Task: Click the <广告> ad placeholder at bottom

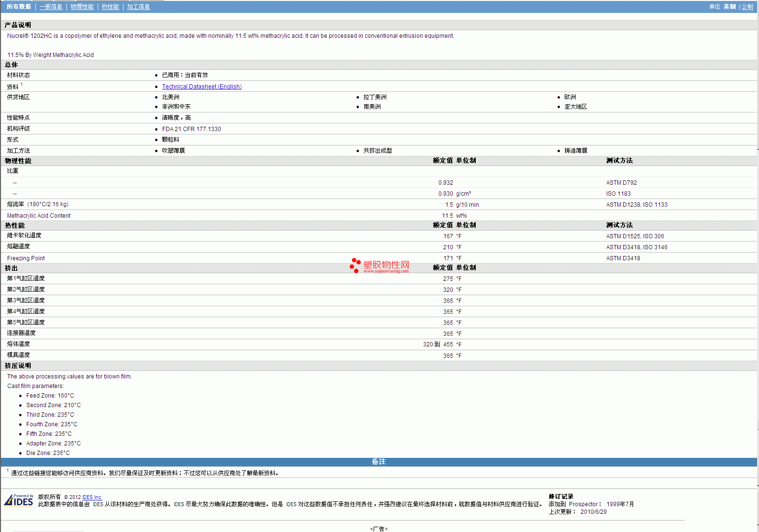Action: click(379, 529)
